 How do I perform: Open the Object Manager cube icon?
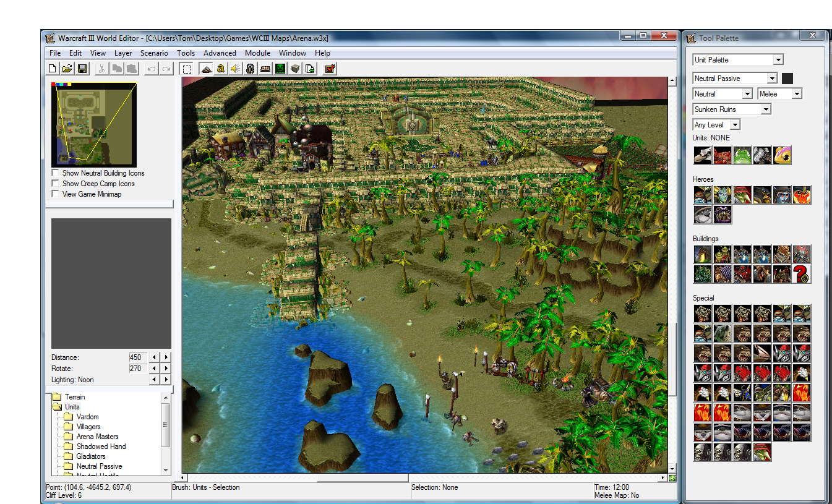click(295, 68)
